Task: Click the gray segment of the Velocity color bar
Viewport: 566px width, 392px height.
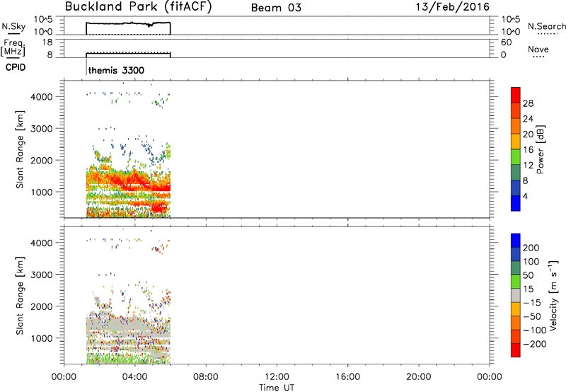Action: (x=516, y=296)
